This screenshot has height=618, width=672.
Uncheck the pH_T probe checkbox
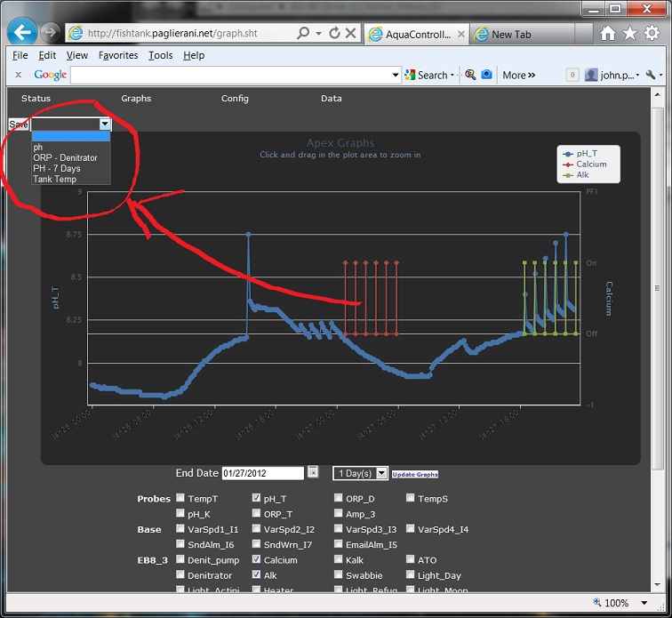click(x=257, y=499)
